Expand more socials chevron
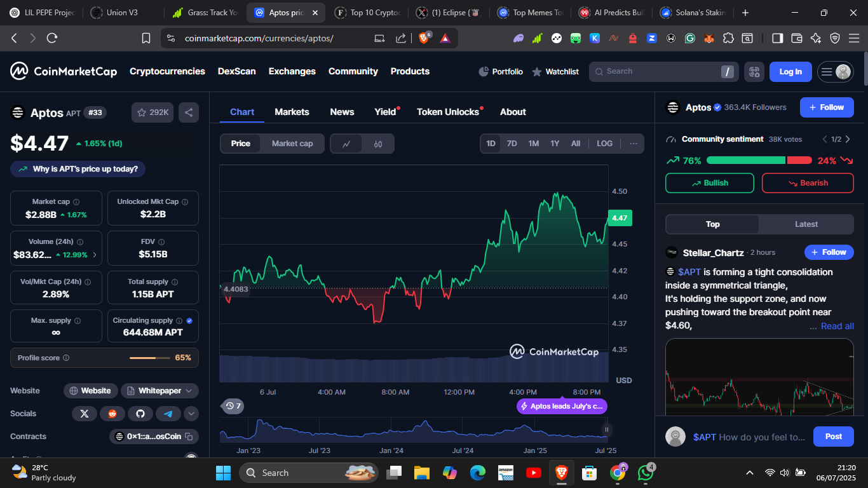The image size is (868, 488). (191, 414)
